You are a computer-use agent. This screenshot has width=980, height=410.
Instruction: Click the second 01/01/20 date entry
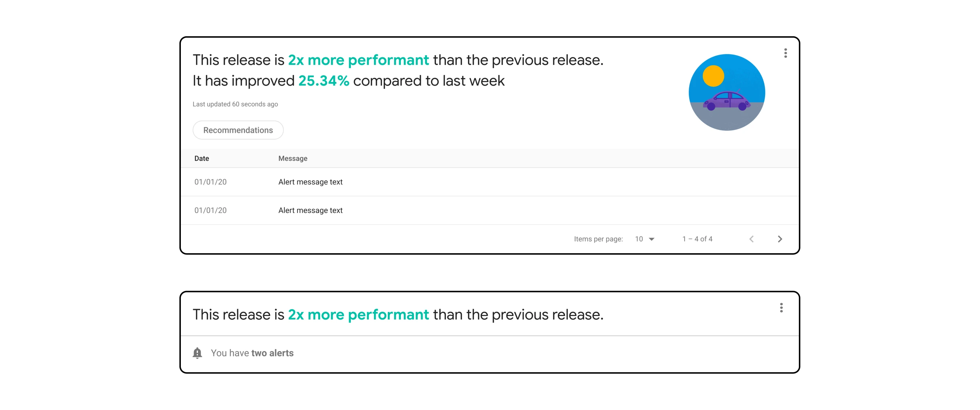(210, 210)
